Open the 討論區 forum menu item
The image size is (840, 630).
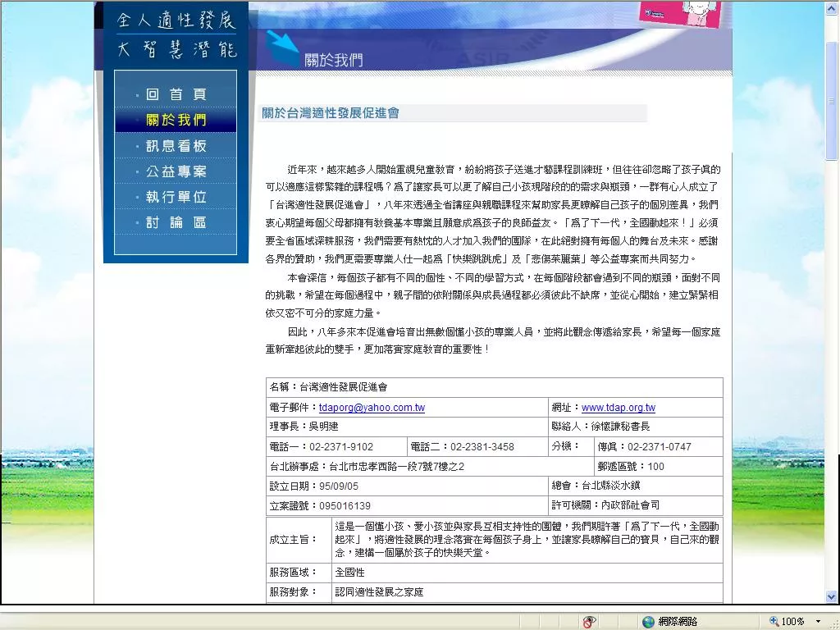coord(176,221)
